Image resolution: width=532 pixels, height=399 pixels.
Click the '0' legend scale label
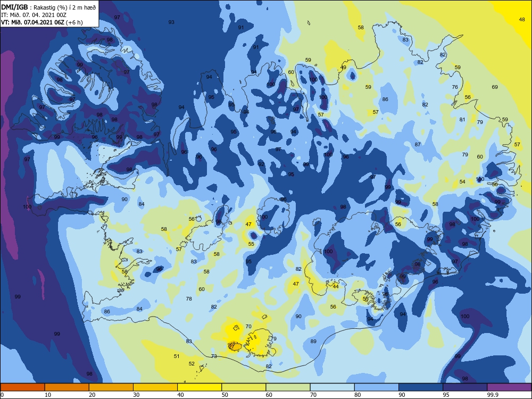[x=2, y=395]
